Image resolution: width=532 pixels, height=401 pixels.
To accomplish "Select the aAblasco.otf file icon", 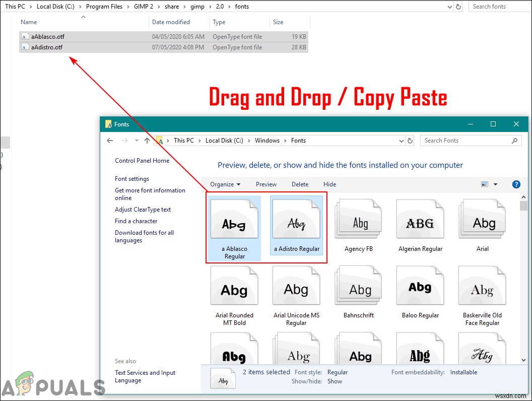I will [x=26, y=36].
